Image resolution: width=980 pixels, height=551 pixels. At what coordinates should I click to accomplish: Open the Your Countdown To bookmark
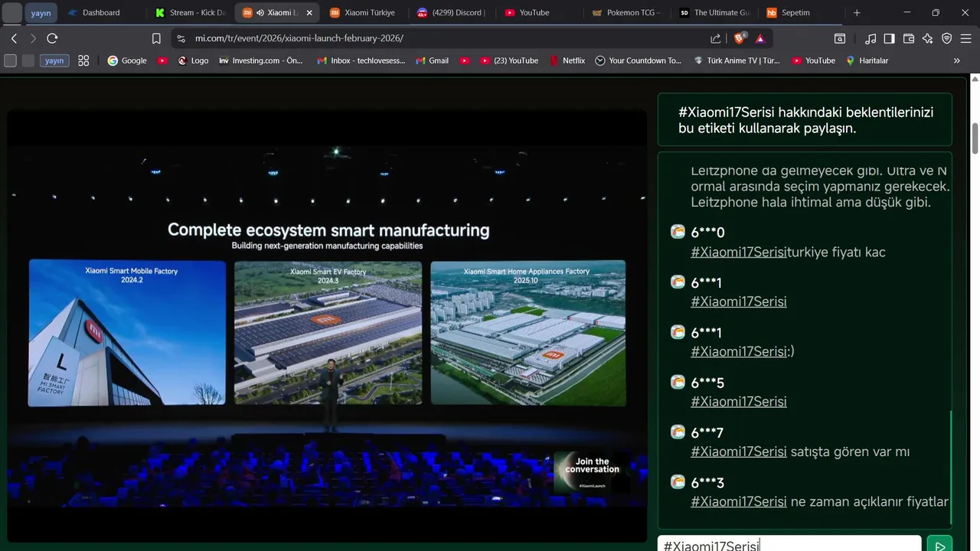tap(639, 60)
